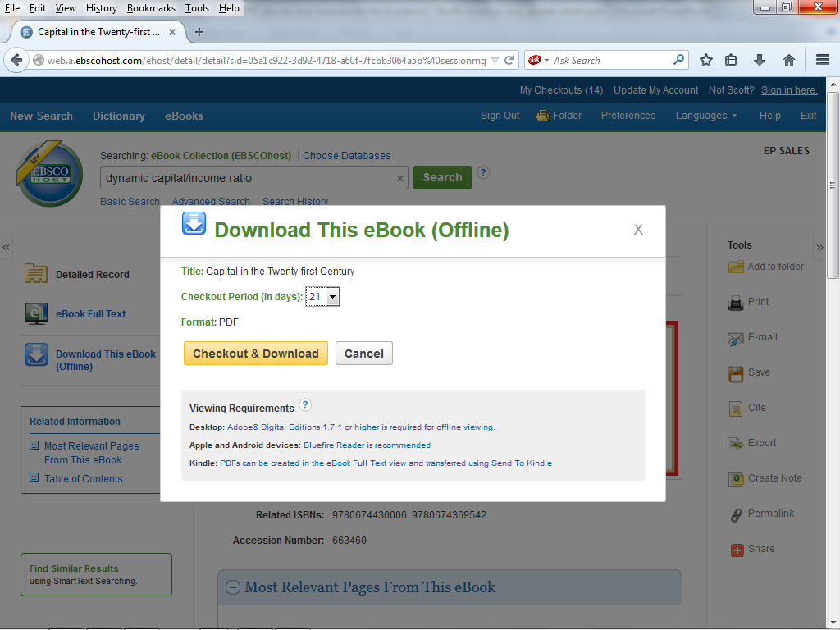
Task: Open Table of Contents link
Action: pos(83,479)
